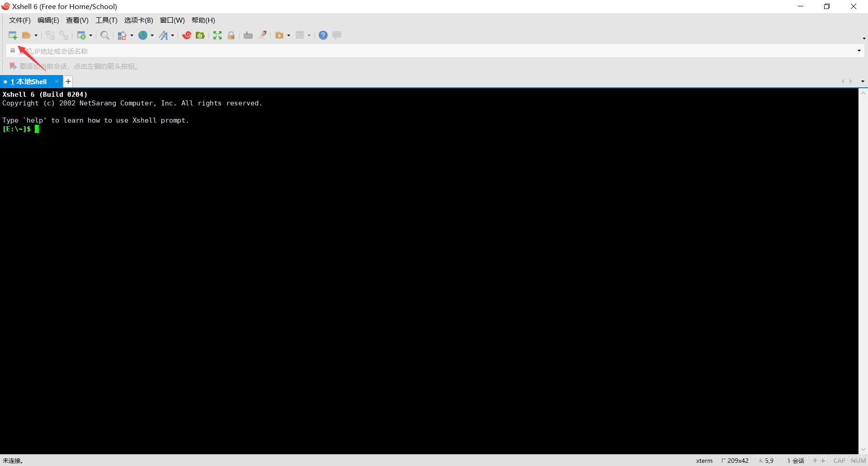Click the Xshell logo in title bar

5,6
